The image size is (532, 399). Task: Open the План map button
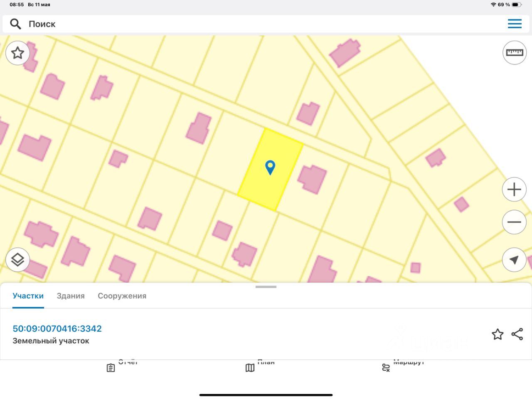point(260,365)
